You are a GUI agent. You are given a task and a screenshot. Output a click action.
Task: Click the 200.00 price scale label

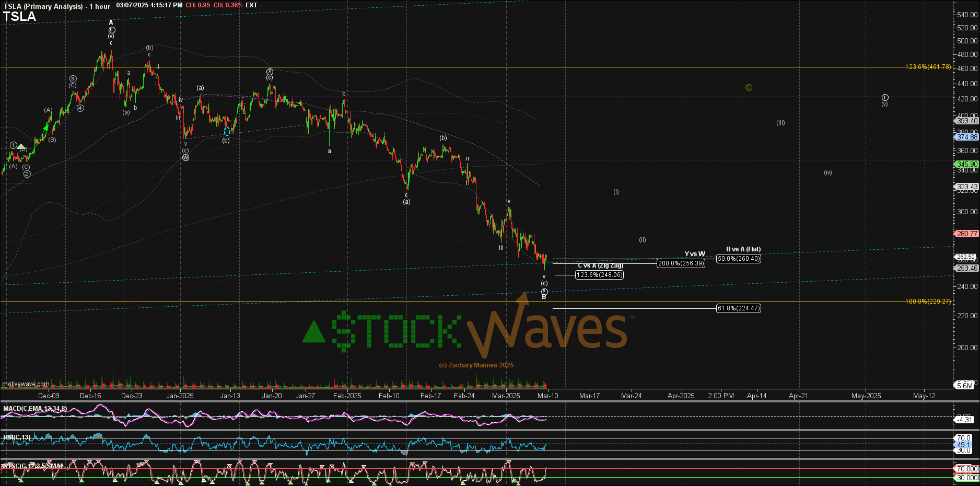tap(967, 348)
